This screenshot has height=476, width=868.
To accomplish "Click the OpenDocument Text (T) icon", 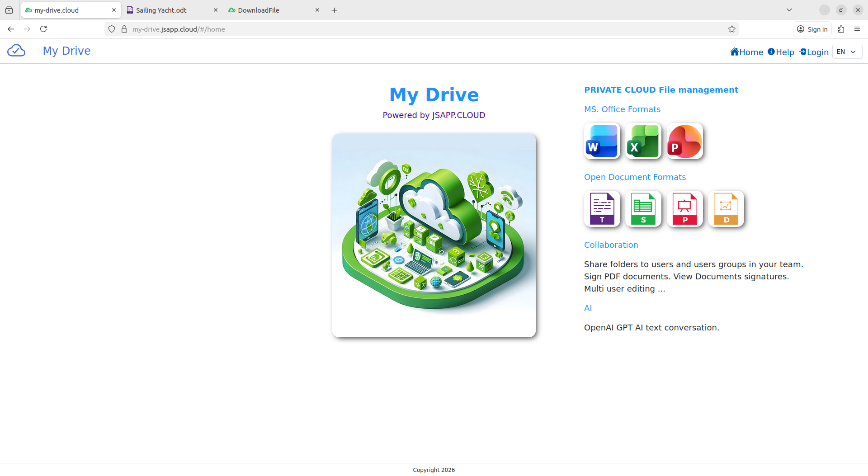I will (602, 208).
